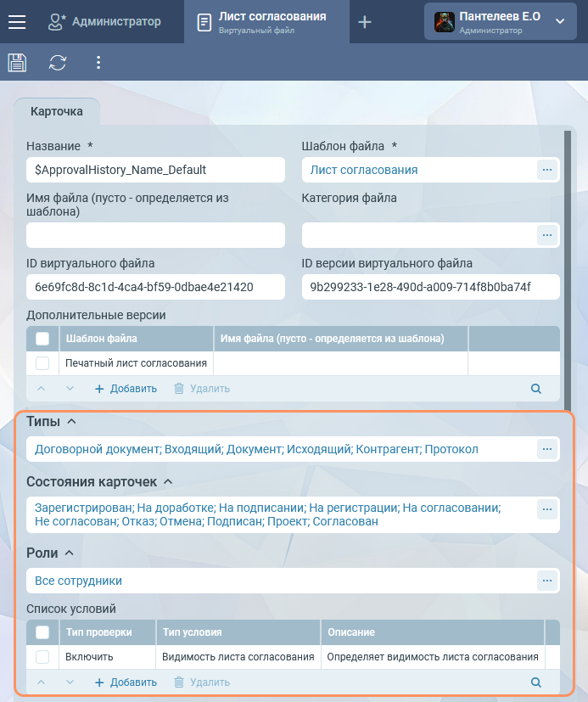
Task: Open the hamburger main menu
Action: [x=17, y=22]
